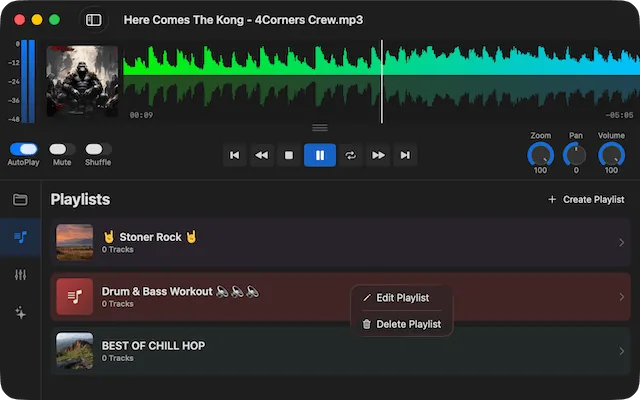Viewport: 640px width, 400px height.
Task: Toggle repeat mode
Action: pos(351,155)
